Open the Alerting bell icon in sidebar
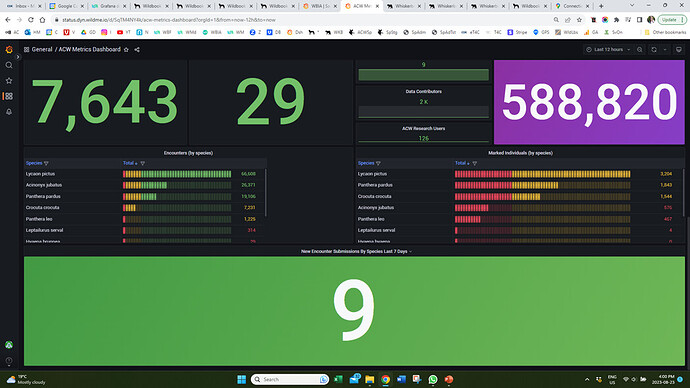This screenshot has height=388, width=690. pyautogui.click(x=9, y=112)
